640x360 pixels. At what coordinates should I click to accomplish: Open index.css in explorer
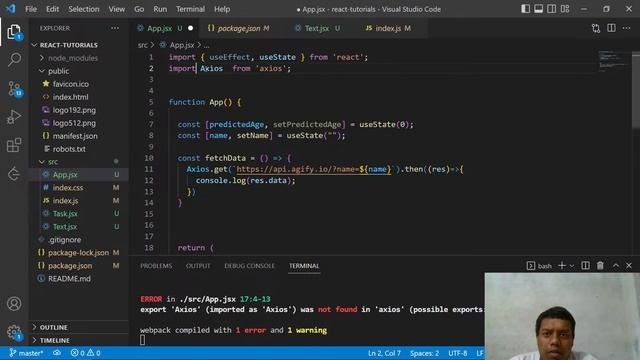click(x=68, y=187)
